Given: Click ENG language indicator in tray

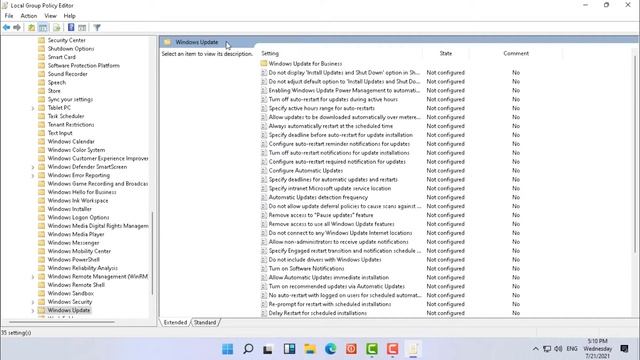Looking at the screenshot, I should pos(572,349).
